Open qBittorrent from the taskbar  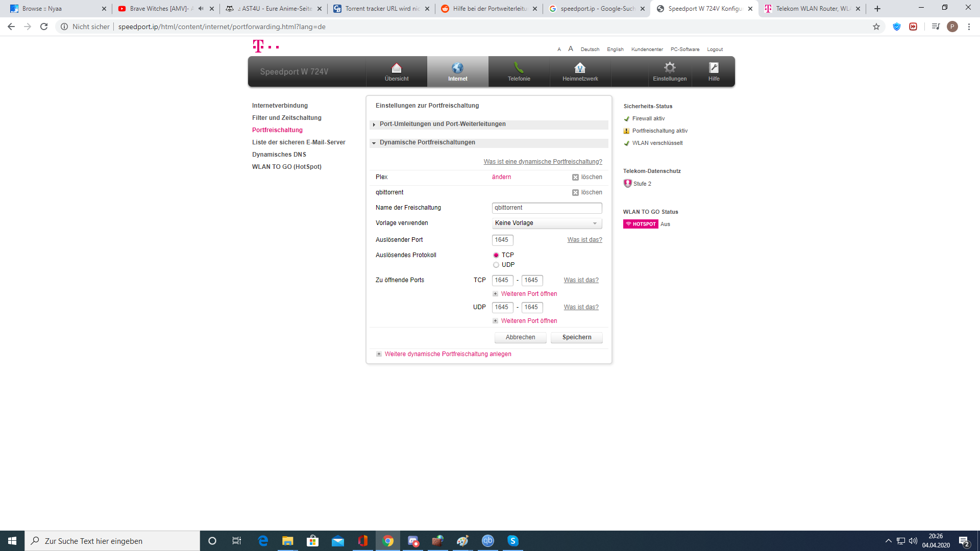[x=488, y=541]
